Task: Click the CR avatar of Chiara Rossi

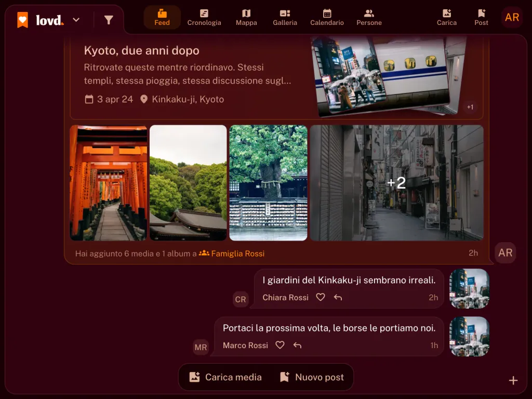Action: coord(241,299)
